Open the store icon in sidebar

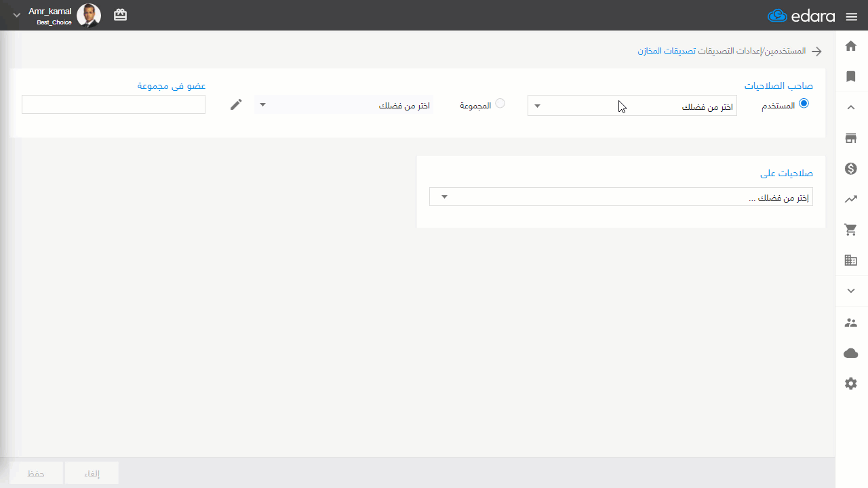tap(851, 138)
